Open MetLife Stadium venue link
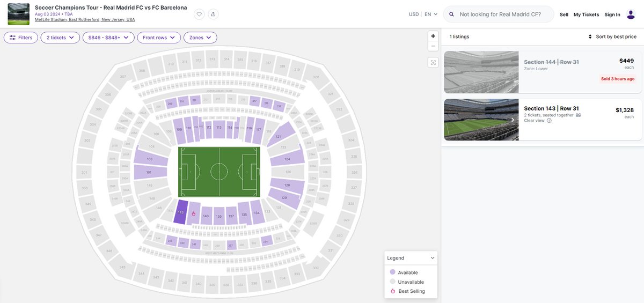 point(85,19)
